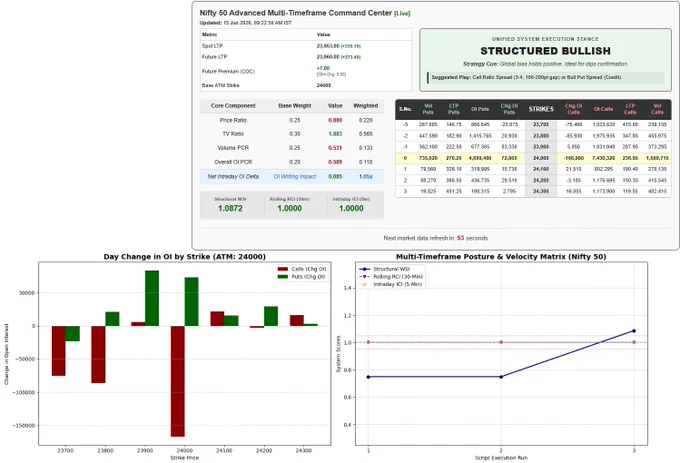Click the Rolling RCI (30m) score card

[289, 205]
